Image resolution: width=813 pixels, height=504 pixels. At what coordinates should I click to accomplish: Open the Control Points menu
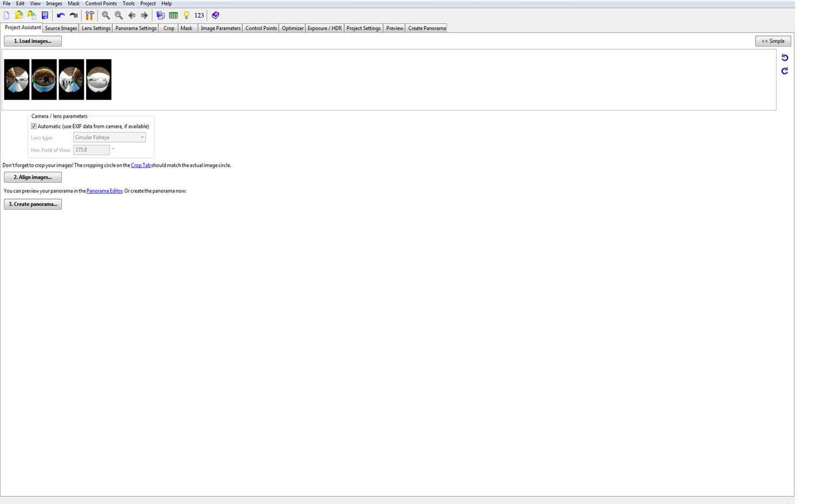tap(101, 4)
